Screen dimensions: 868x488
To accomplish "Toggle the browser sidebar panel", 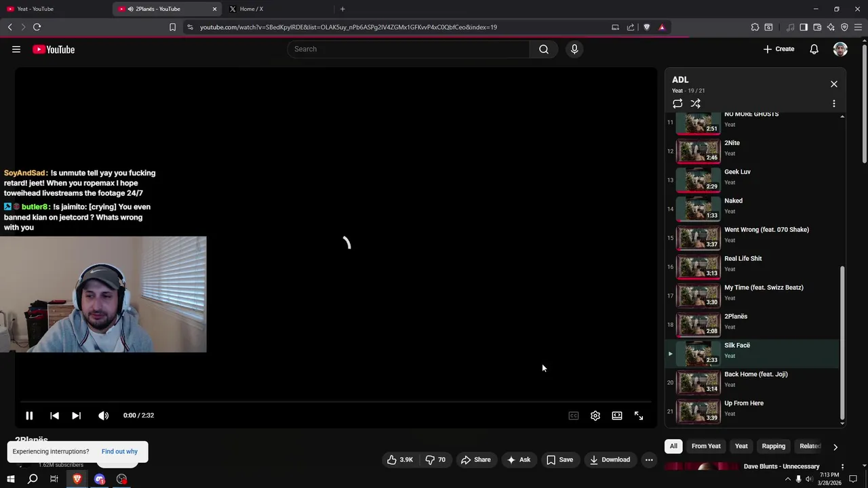I will [804, 27].
